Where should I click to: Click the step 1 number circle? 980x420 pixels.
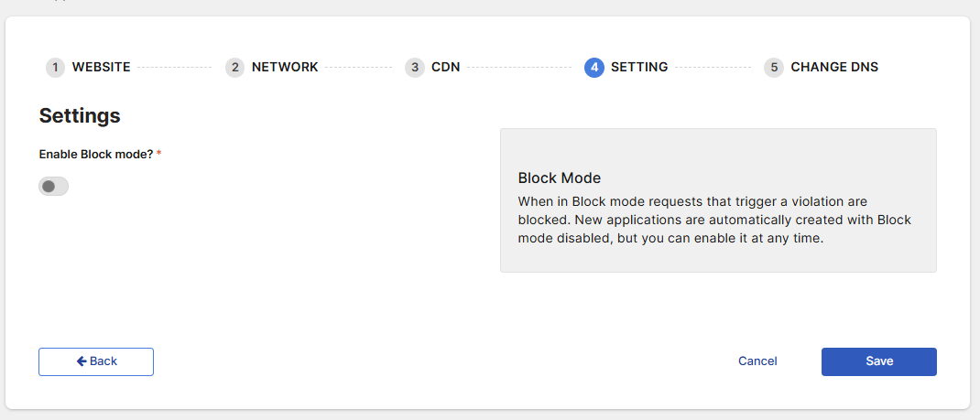click(55, 67)
